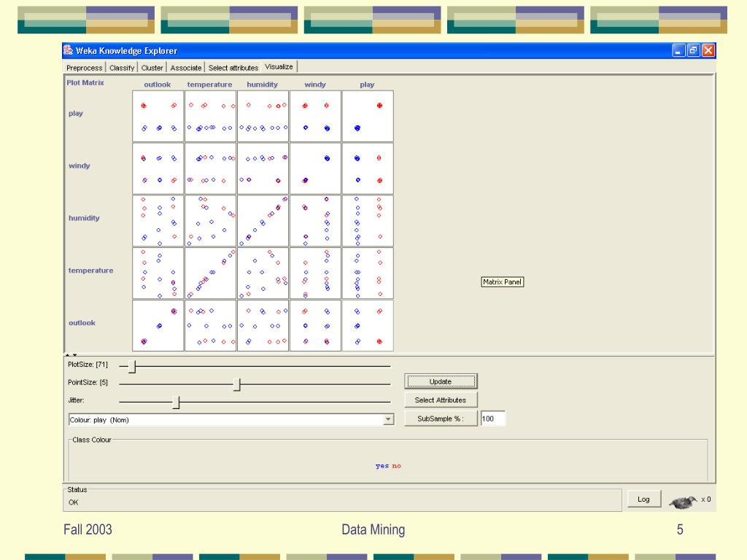This screenshot has height=560, width=747.
Task: Open the humidity vs temperature scatter plot
Action: pyautogui.click(x=211, y=221)
